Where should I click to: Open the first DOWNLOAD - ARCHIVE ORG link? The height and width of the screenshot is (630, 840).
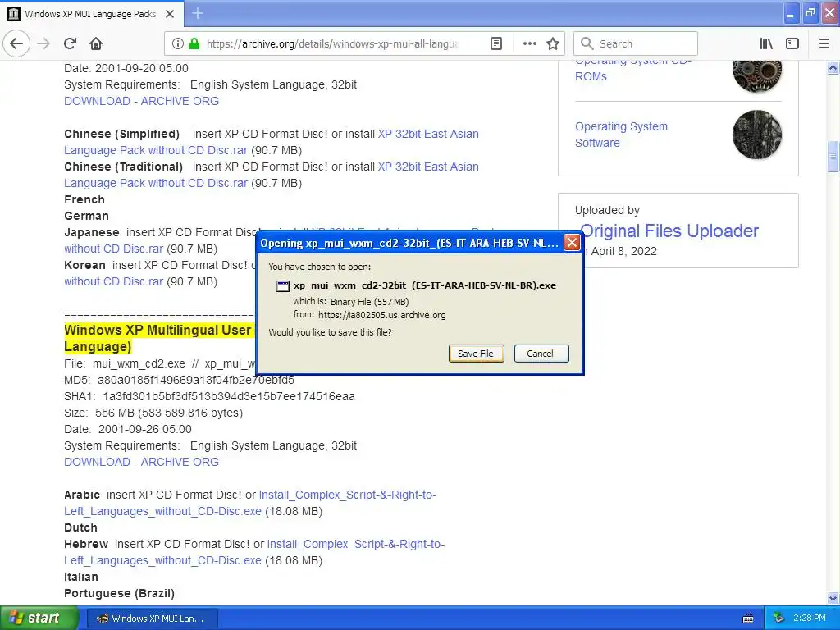pyautogui.click(x=141, y=101)
